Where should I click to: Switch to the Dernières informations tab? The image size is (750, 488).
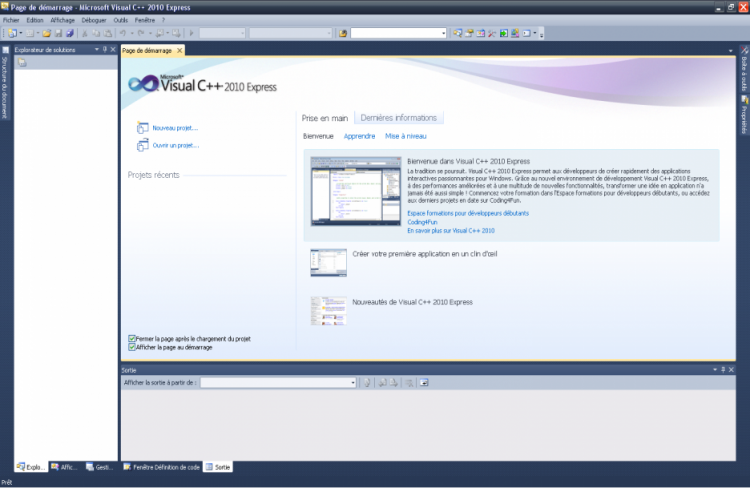[399, 118]
